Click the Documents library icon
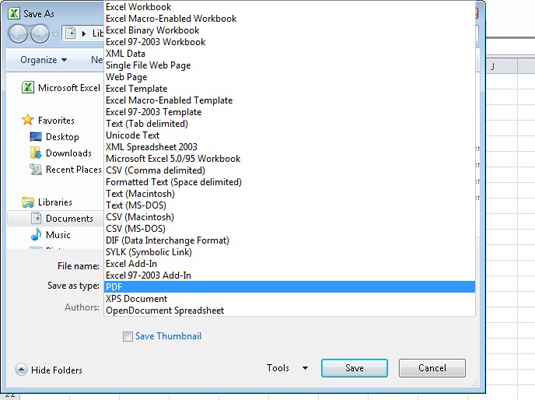This screenshot has width=535, height=400. [36, 218]
